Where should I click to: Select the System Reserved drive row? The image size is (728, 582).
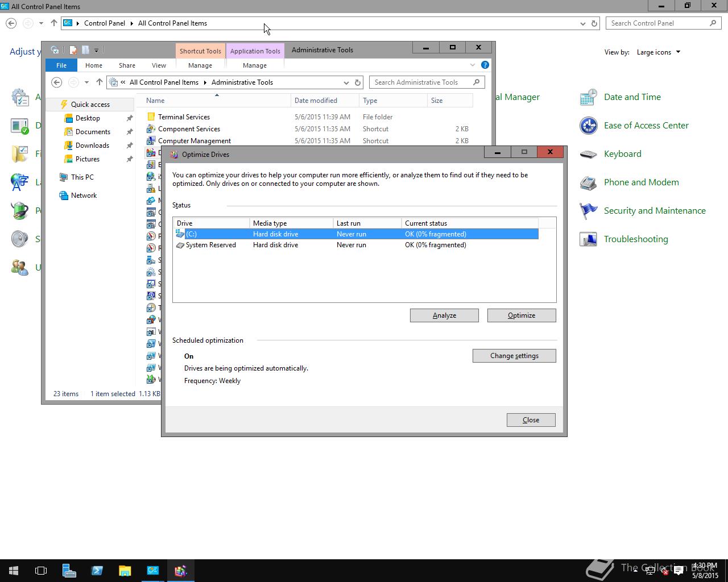[356, 245]
